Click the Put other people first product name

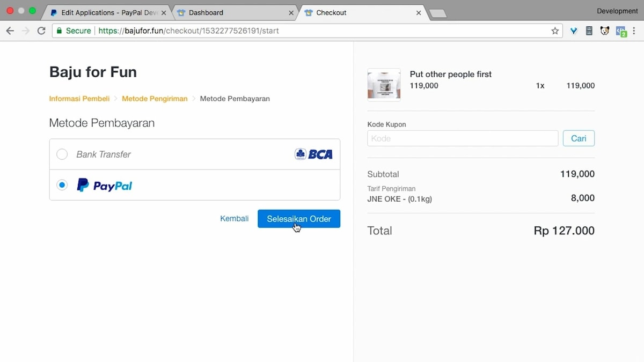pos(451,75)
